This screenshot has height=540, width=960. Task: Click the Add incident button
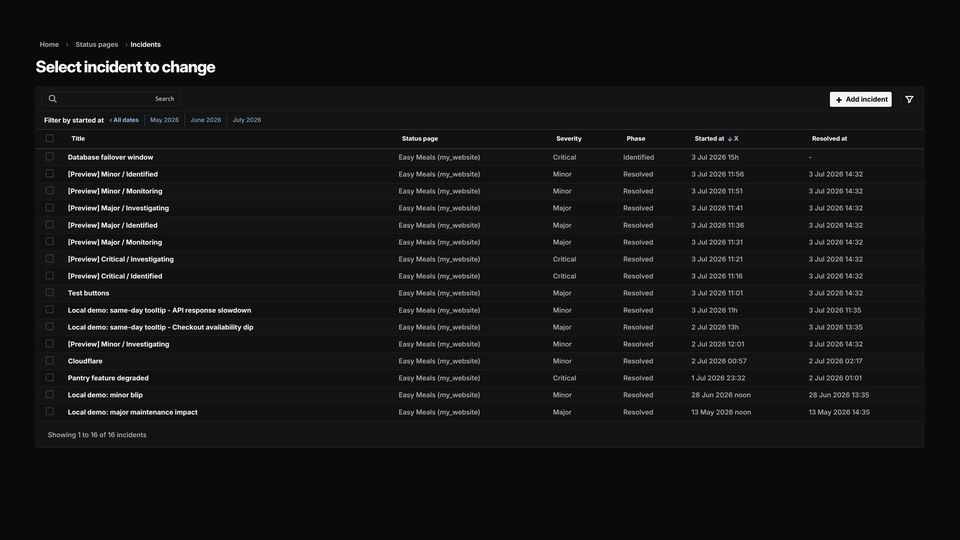coord(860,99)
